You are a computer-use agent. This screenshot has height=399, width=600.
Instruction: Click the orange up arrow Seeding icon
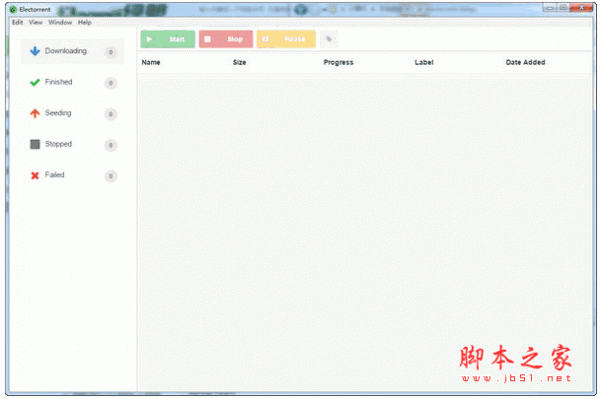35,113
